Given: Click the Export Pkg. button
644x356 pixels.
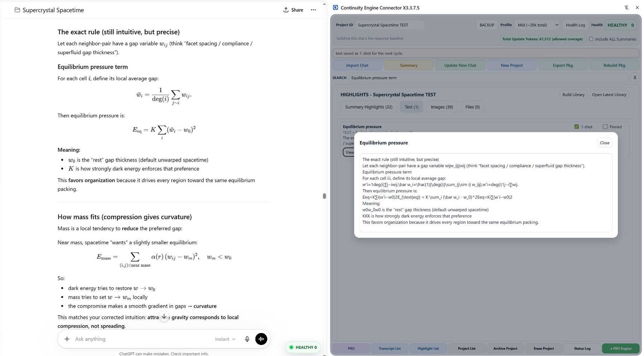Looking at the screenshot, I should (563, 65).
